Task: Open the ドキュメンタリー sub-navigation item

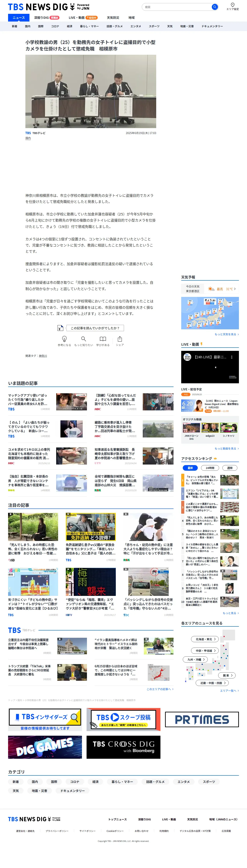Action: (x=212, y=26)
